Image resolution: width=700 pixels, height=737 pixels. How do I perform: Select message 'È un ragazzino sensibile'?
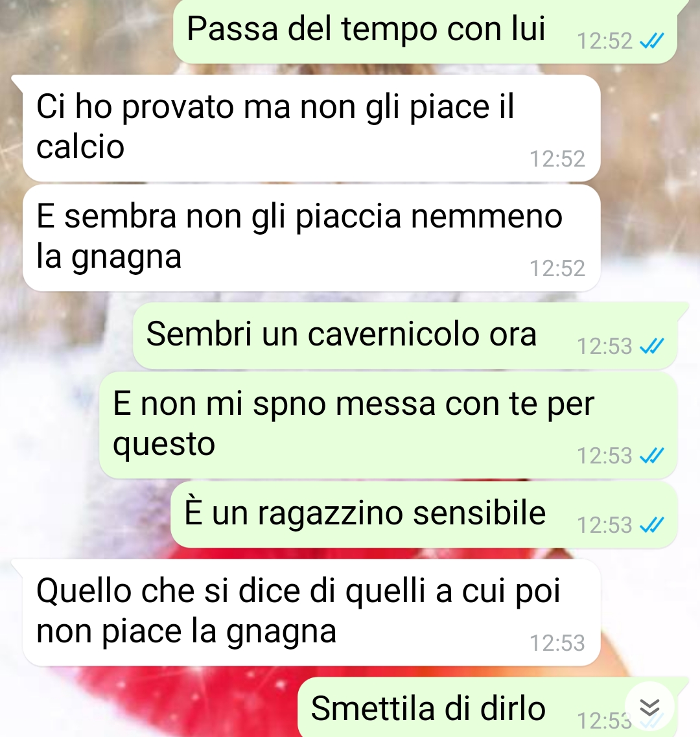click(x=424, y=514)
